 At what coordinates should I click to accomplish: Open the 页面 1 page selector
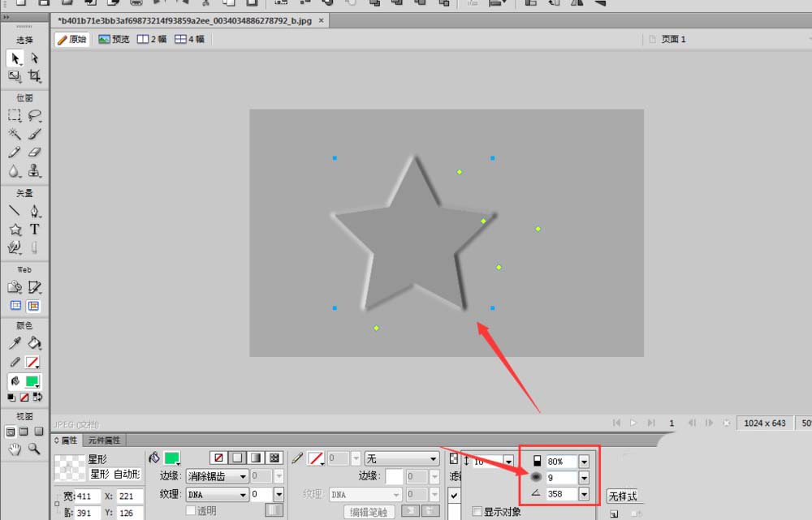coord(673,39)
